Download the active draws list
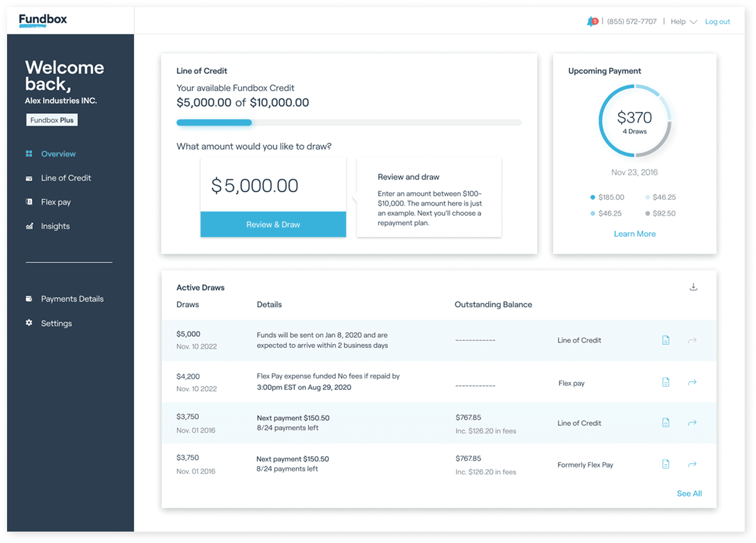The image size is (756, 543). pyautogui.click(x=694, y=287)
